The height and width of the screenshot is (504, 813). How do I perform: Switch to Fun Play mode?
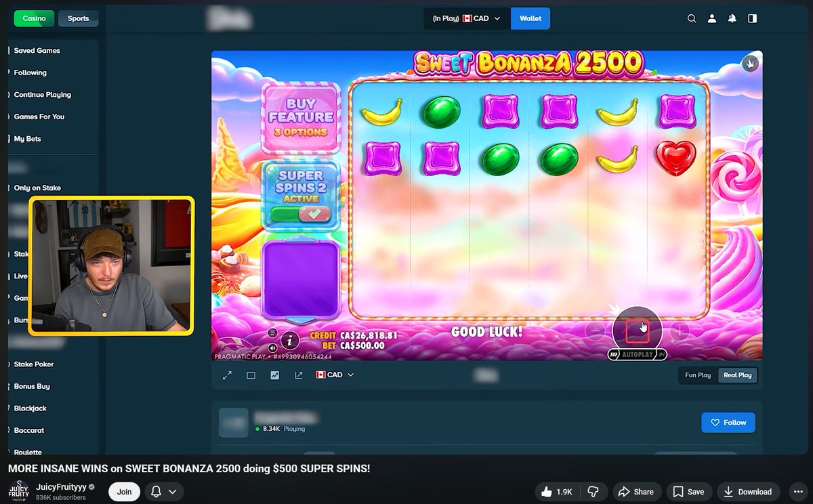pos(698,375)
